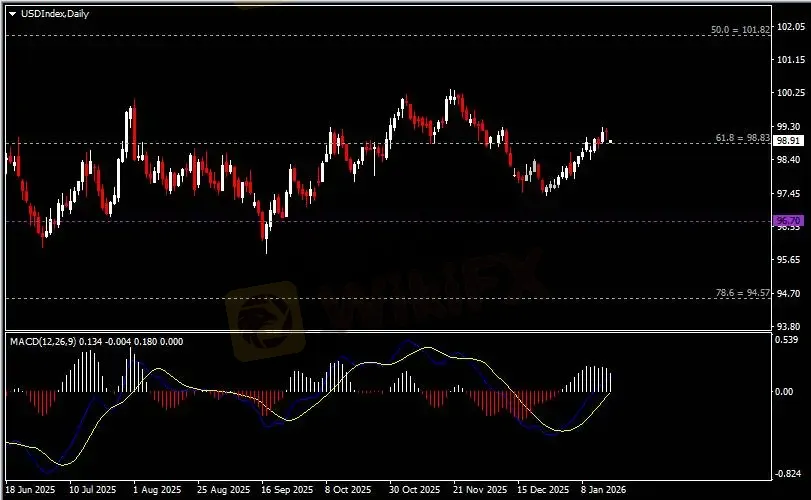Click the 1 Aug 2025 date label
The width and height of the screenshot is (811, 500).
[157, 489]
